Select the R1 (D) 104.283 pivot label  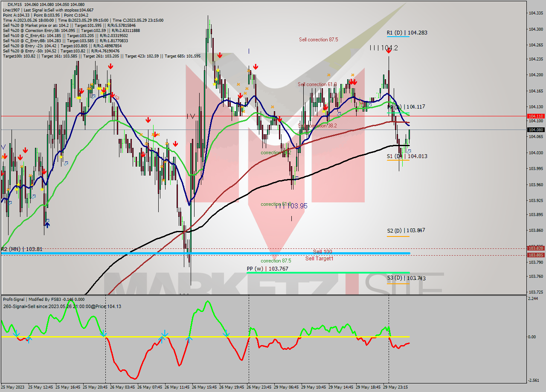pos(407,32)
